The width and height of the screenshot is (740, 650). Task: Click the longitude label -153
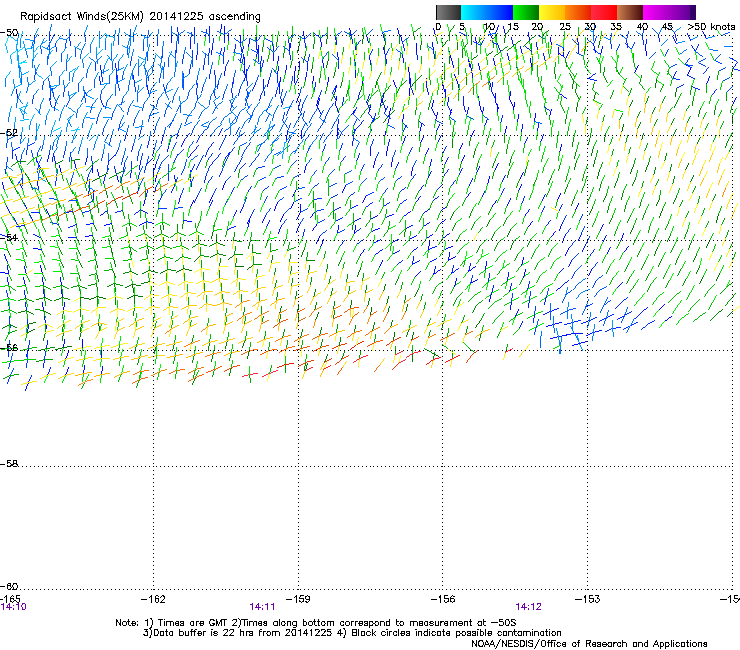(x=588, y=599)
